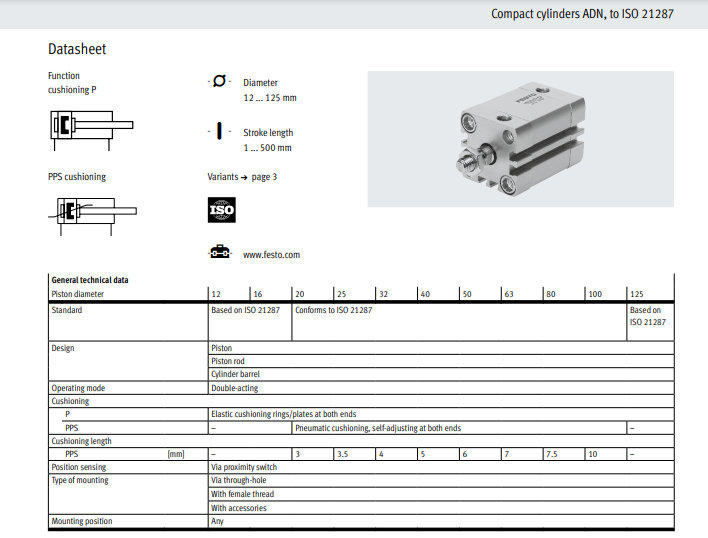Click the compact cylinder product photo
This screenshot has width=708, height=538.
520,139
